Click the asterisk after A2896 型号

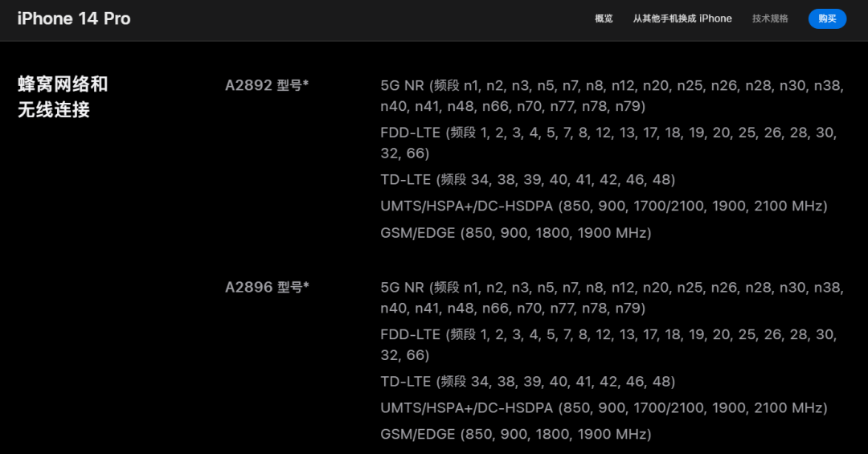(306, 286)
